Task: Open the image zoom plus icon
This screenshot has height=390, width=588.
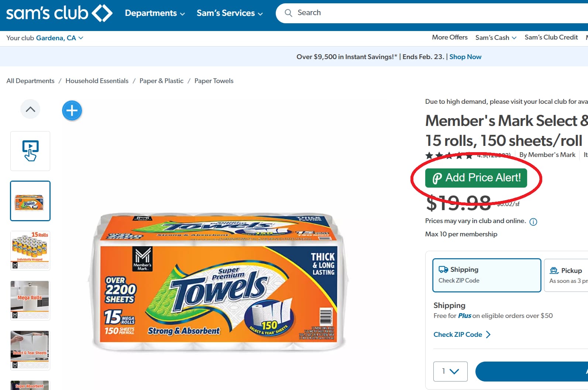Action: (x=72, y=110)
